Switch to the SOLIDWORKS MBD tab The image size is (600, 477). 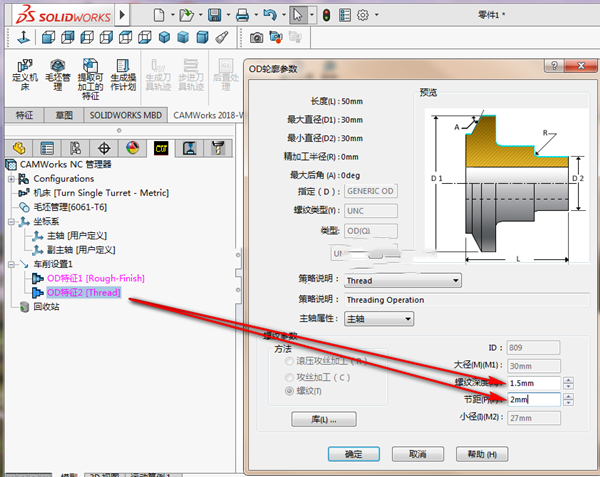coord(125,116)
